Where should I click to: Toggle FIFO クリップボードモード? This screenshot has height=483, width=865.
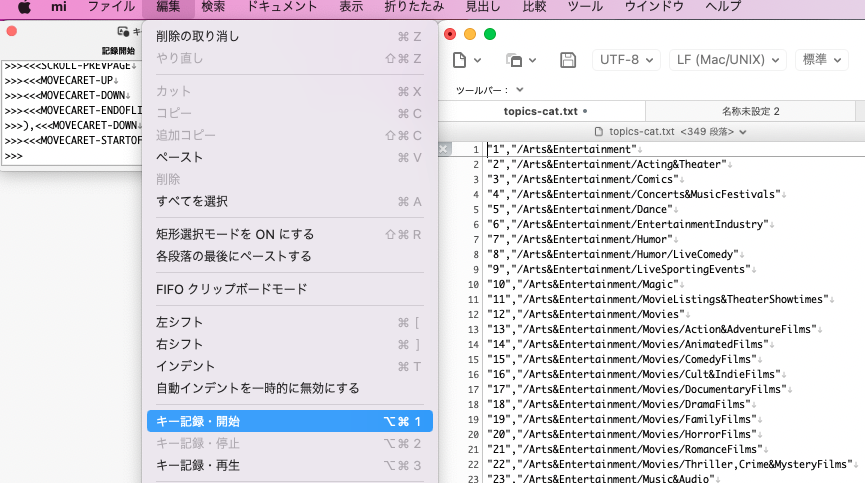(x=231, y=289)
